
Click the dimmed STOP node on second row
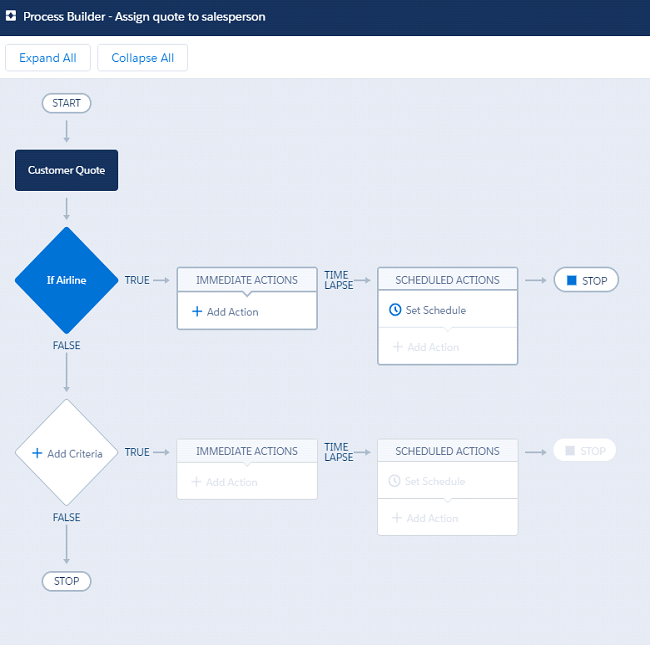(x=585, y=451)
